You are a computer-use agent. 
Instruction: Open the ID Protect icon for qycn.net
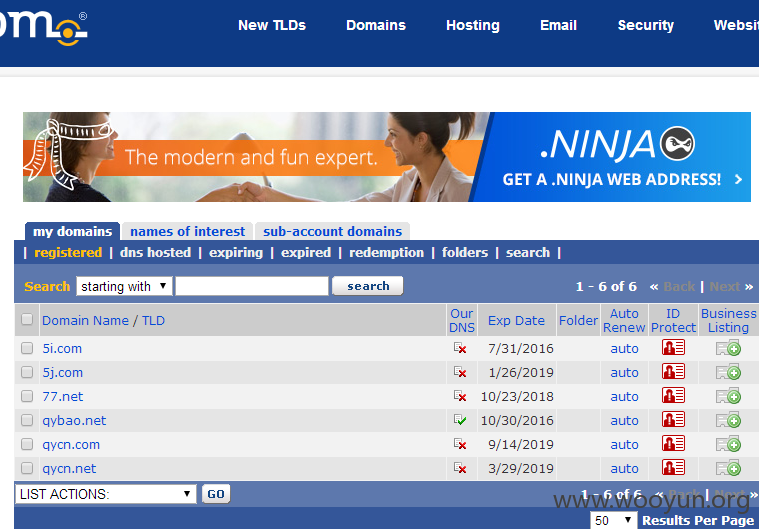(673, 468)
